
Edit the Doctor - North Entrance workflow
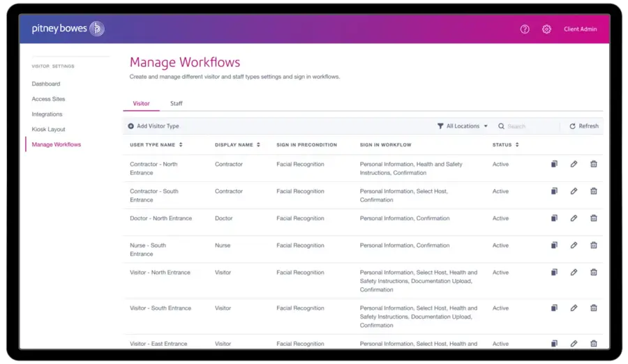[574, 218]
